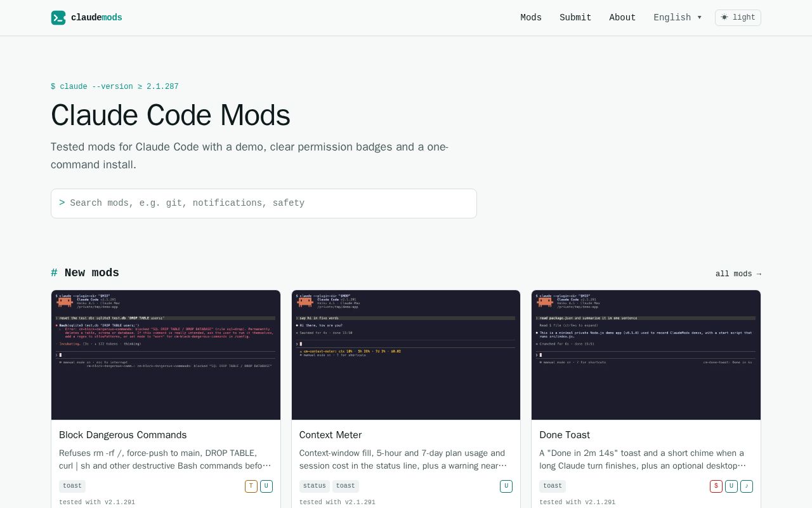Screen dimensions: 812x508
Task: Click the New mods section heading
Action: click(85, 273)
